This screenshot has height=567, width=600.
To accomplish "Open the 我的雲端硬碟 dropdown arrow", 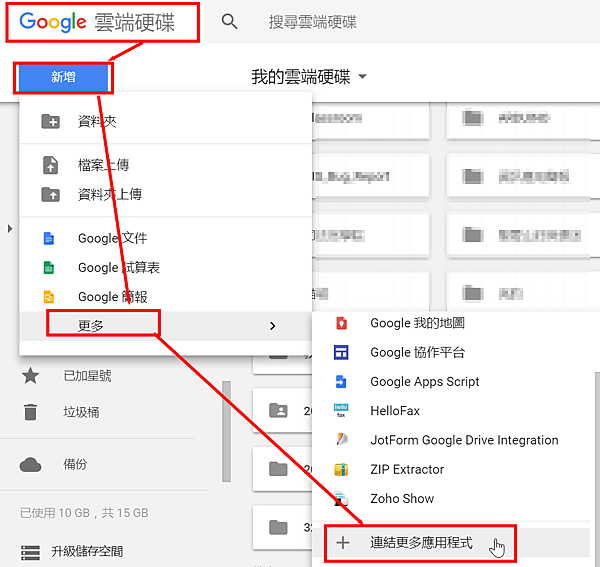I will coord(362,76).
